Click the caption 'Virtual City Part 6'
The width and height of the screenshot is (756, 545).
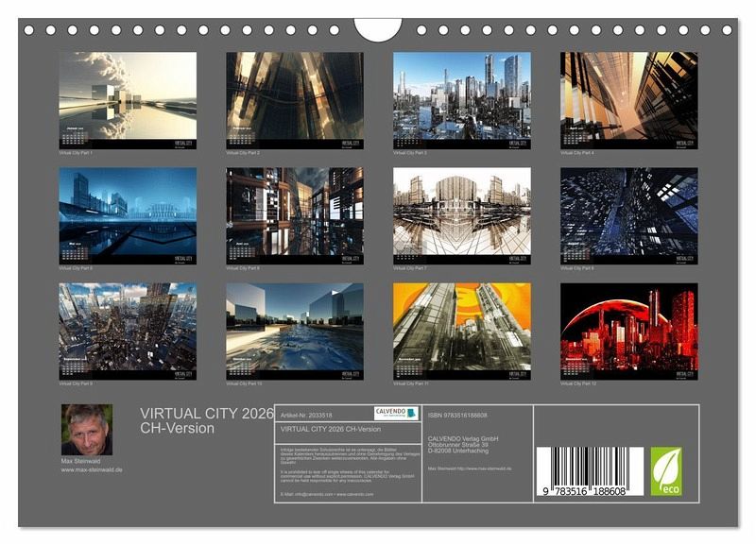(x=243, y=268)
